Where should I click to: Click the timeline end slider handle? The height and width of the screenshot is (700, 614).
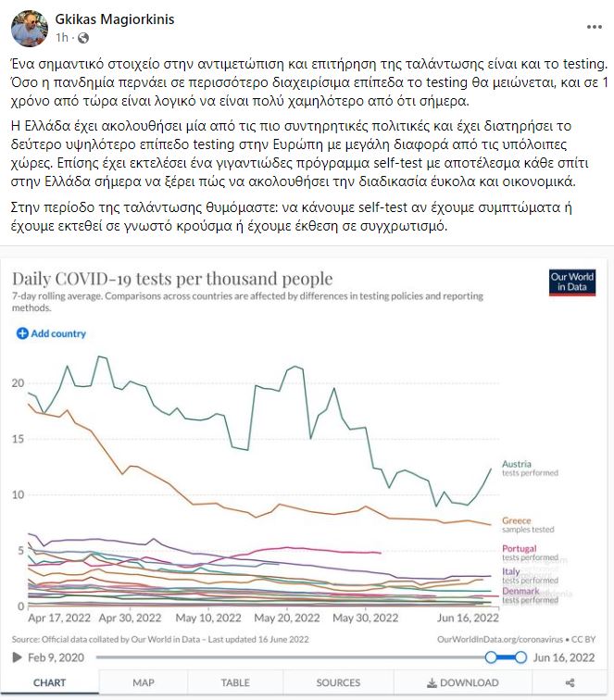pos(520,657)
